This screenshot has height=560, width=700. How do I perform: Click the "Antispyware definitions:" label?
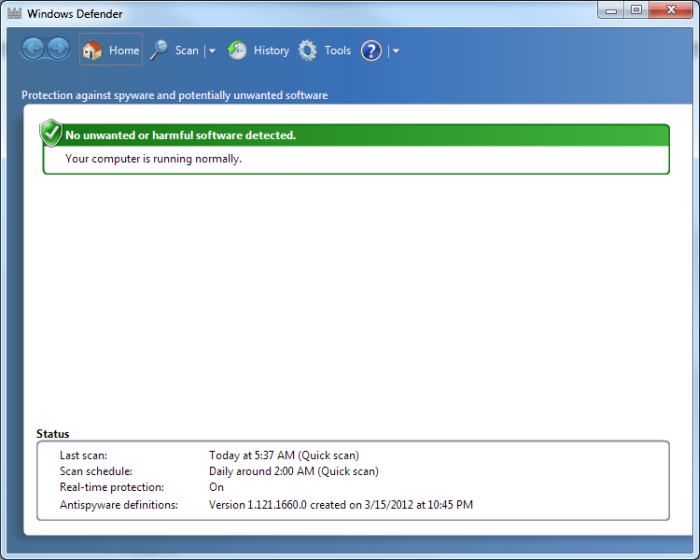119,505
